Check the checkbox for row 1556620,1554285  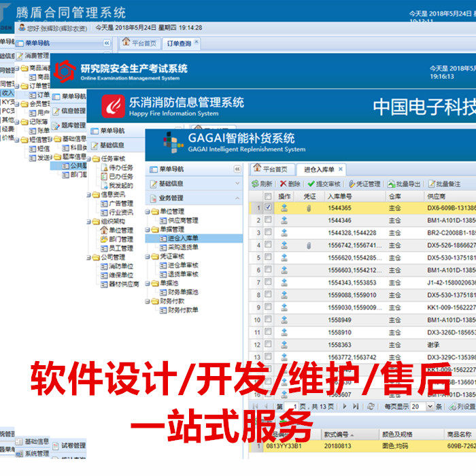click(268, 257)
